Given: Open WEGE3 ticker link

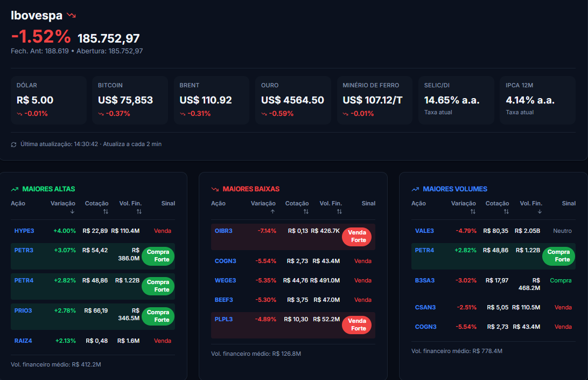Looking at the screenshot, I should (226, 280).
